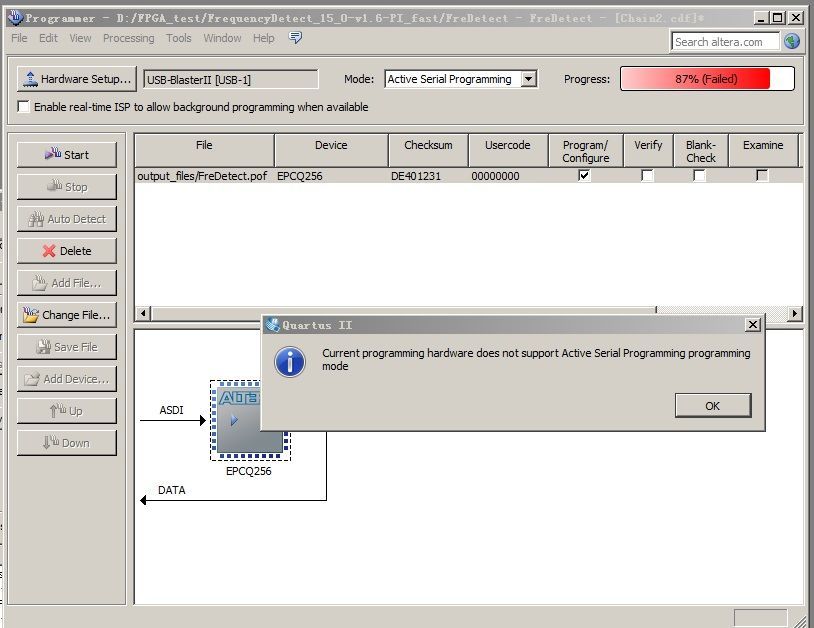This screenshot has width=814, height=628.
Task: Close the Quartus II dialog via X
Action: point(753,325)
